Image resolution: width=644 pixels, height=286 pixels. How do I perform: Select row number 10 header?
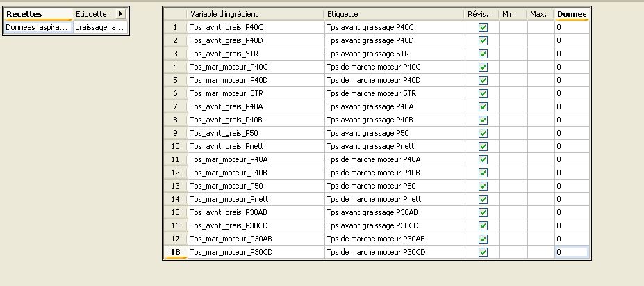[x=175, y=146]
